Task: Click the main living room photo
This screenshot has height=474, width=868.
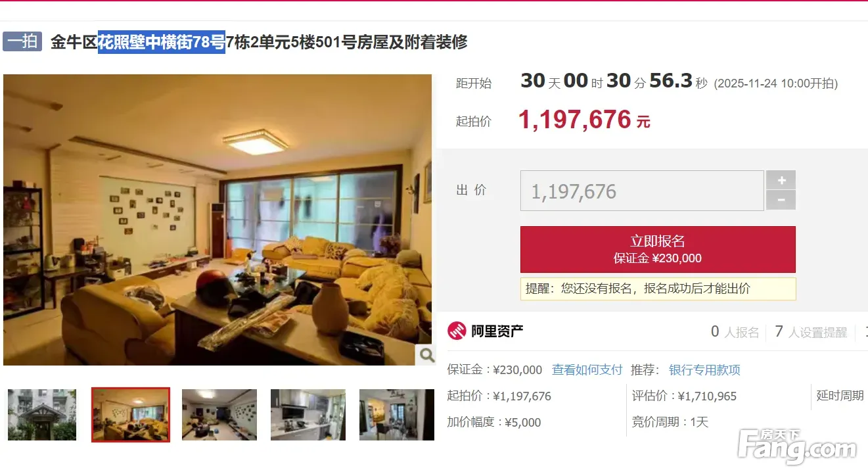Action: pyautogui.click(x=217, y=220)
